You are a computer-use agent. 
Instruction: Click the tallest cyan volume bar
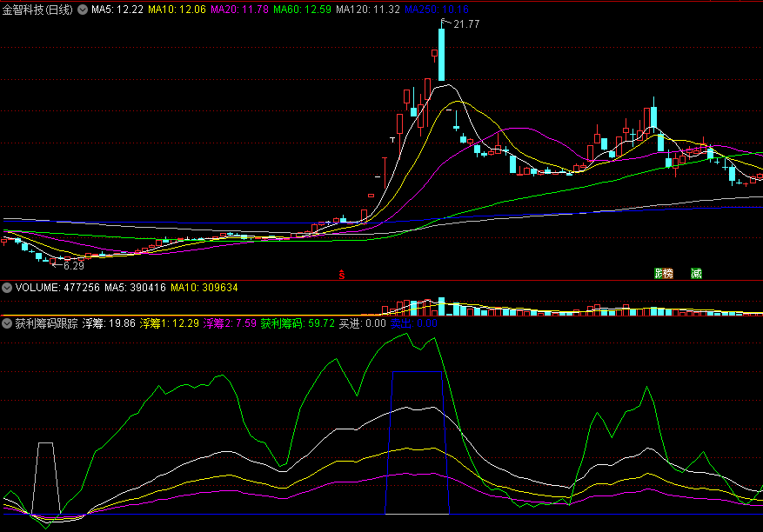pos(441,306)
